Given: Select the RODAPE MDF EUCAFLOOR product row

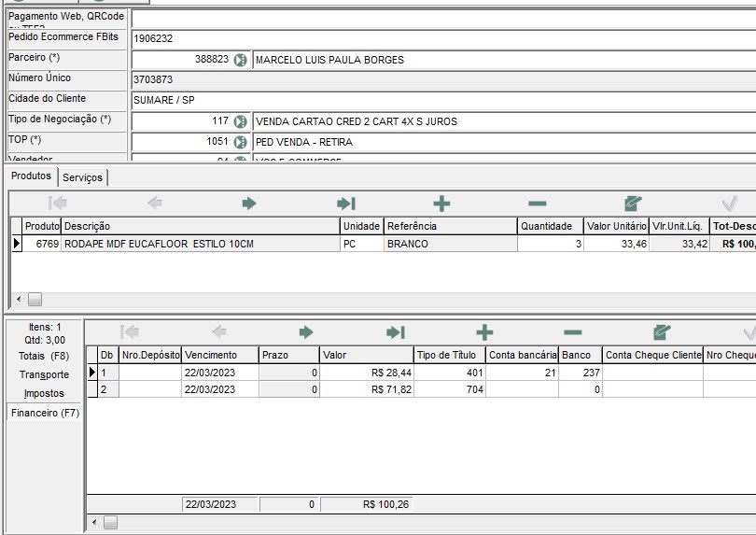Looking at the screenshot, I should (x=201, y=244).
